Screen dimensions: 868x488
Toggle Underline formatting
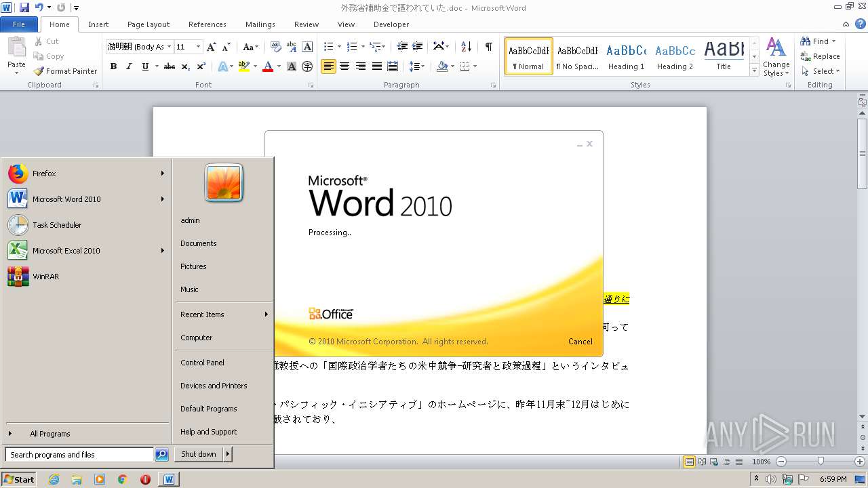point(145,66)
